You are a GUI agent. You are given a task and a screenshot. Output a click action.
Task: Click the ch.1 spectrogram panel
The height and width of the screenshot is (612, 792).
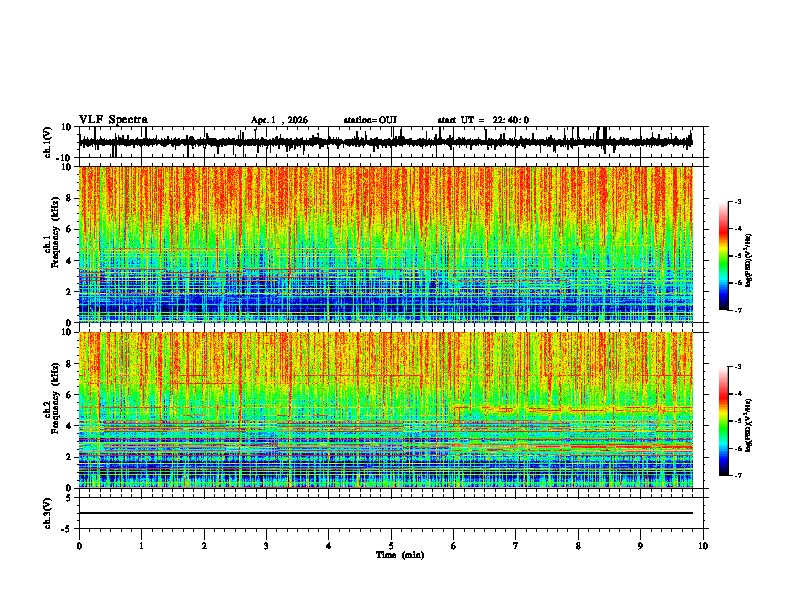pyautogui.click(x=386, y=244)
